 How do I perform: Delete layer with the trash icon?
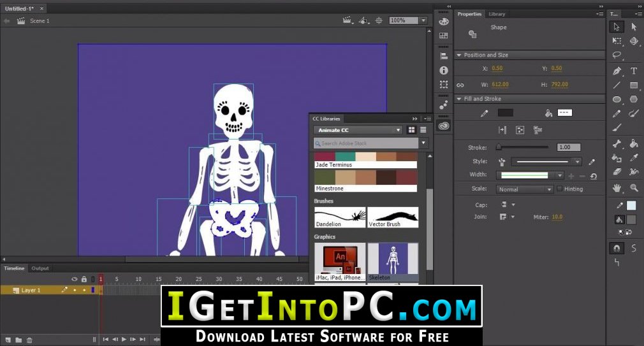click(x=29, y=340)
